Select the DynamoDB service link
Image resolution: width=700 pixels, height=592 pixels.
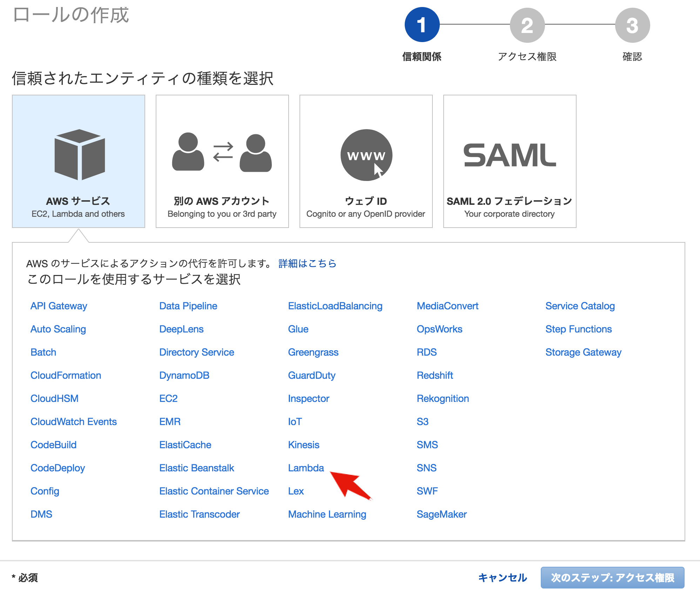pos(184,375)
